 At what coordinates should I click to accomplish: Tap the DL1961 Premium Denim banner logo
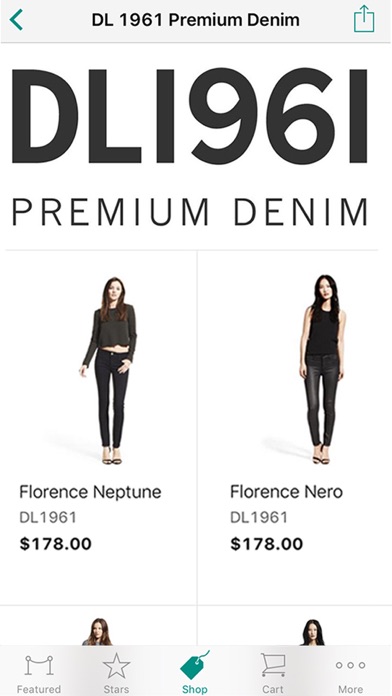coord(190,147)
